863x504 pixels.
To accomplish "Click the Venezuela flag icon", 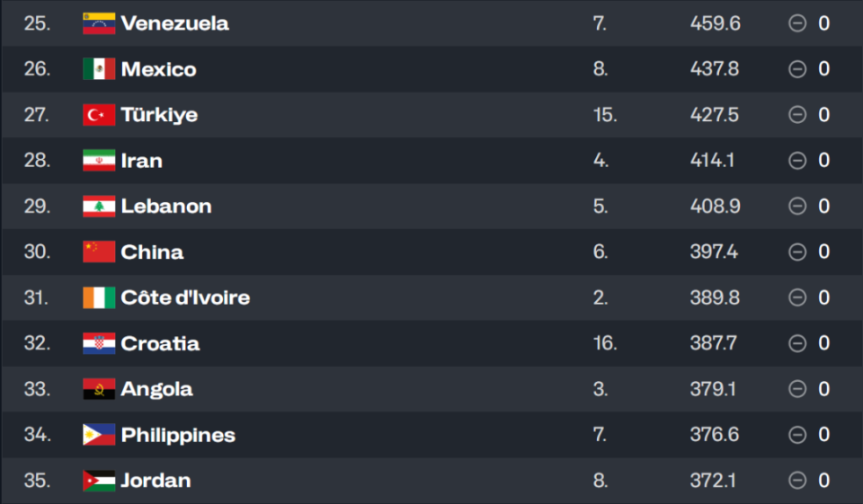I will click(x=99, y=23).
